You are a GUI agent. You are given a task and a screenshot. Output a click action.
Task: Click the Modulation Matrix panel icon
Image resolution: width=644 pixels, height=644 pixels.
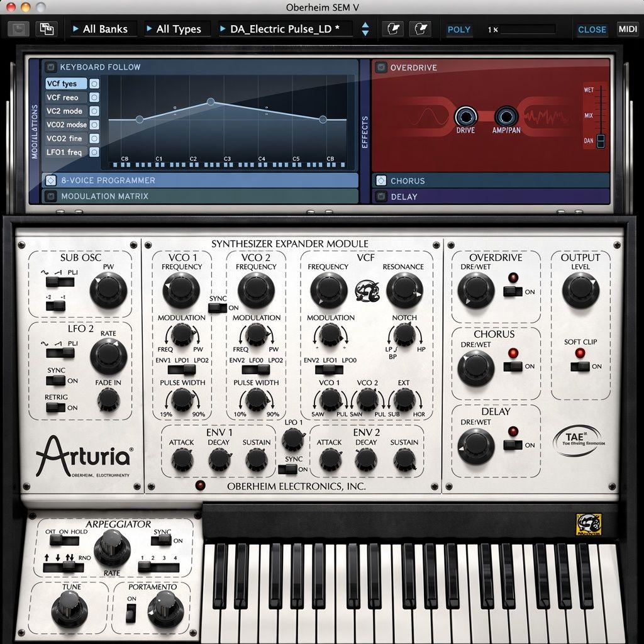50,196
